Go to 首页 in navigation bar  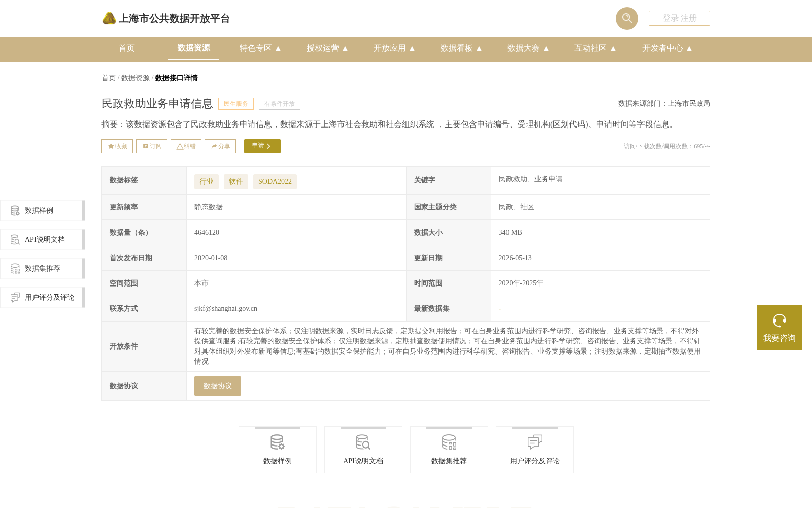tap(127, 48)
